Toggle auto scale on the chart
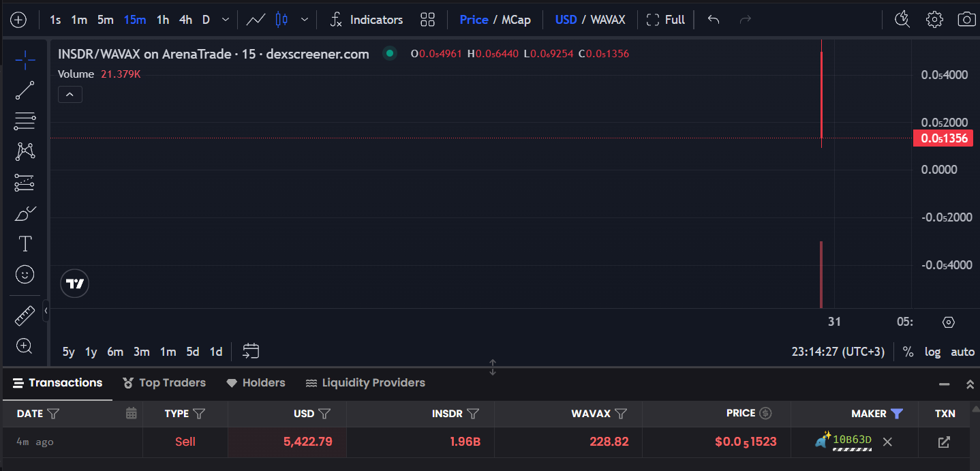 pyautogui.click(x=962, y=352)
